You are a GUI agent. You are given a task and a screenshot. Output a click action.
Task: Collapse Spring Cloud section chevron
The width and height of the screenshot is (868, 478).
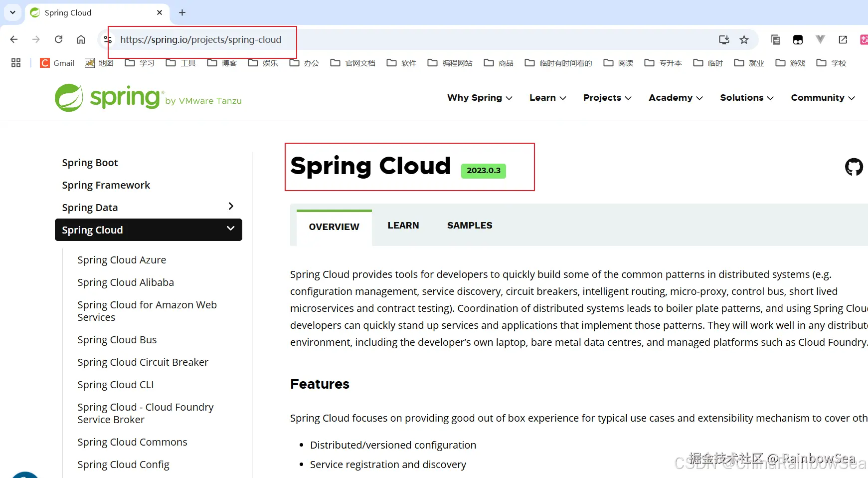point(230,229)
